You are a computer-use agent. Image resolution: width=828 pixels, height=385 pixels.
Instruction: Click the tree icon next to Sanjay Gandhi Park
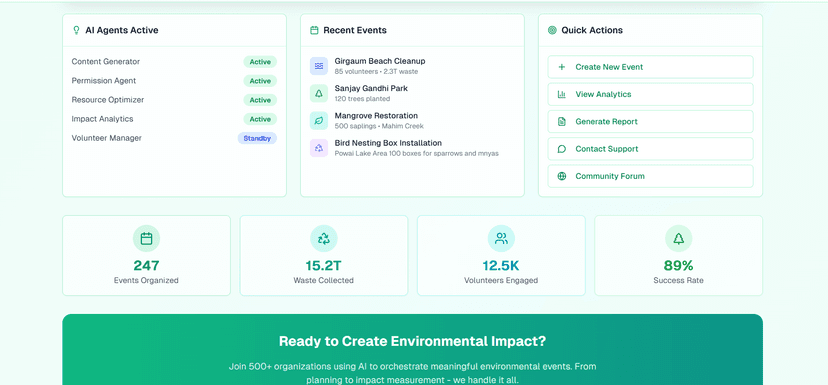click(x=318, y=93)
